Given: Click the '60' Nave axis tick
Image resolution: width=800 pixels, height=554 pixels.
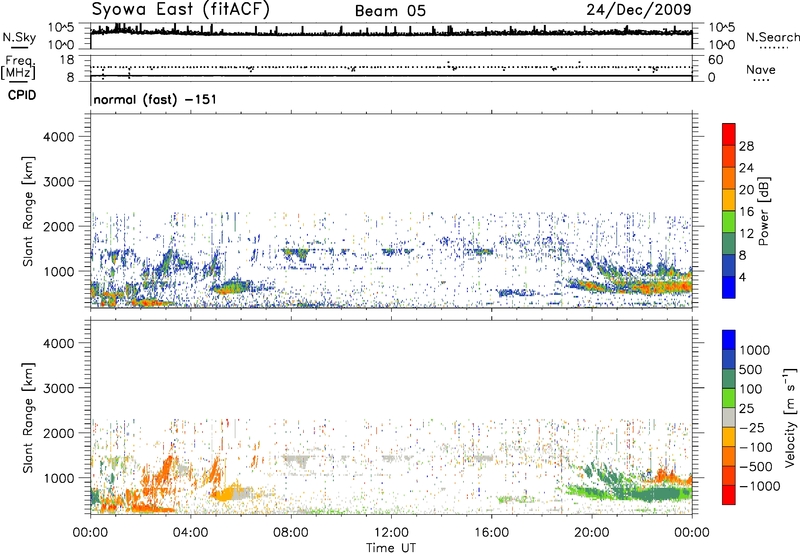Looking at the screenshot, I should [715, 60].
